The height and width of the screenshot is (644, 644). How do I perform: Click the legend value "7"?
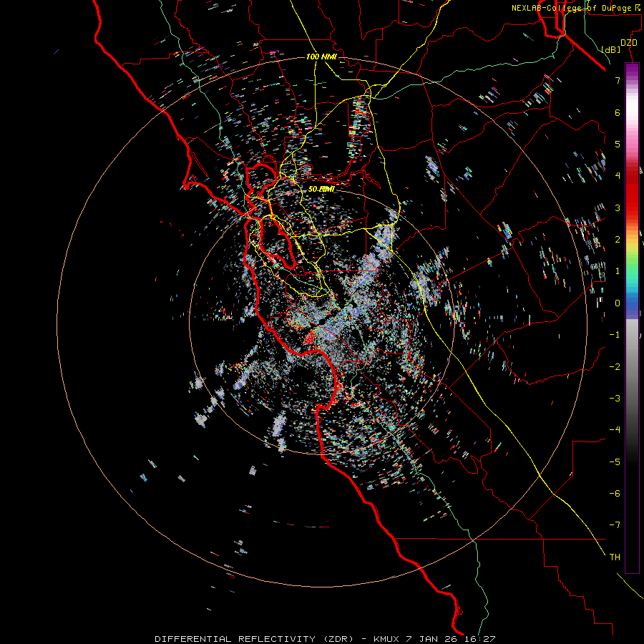click(618, 80)
